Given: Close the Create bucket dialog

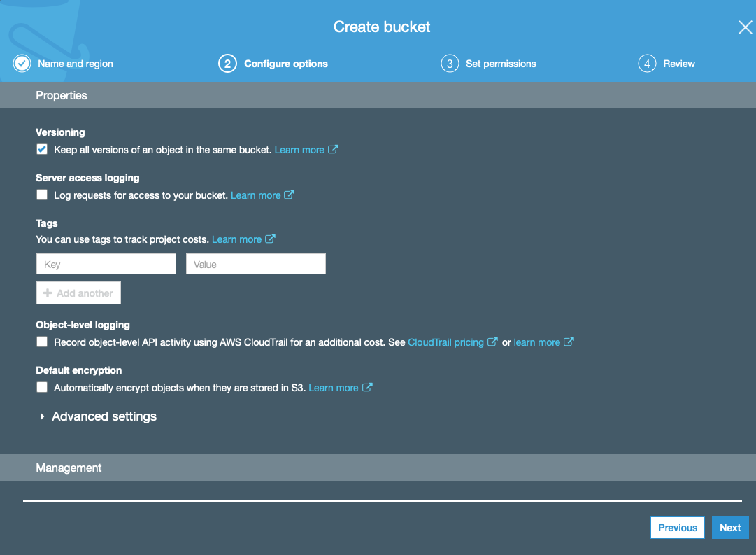Looking at the screenshot, I should 745,27.
